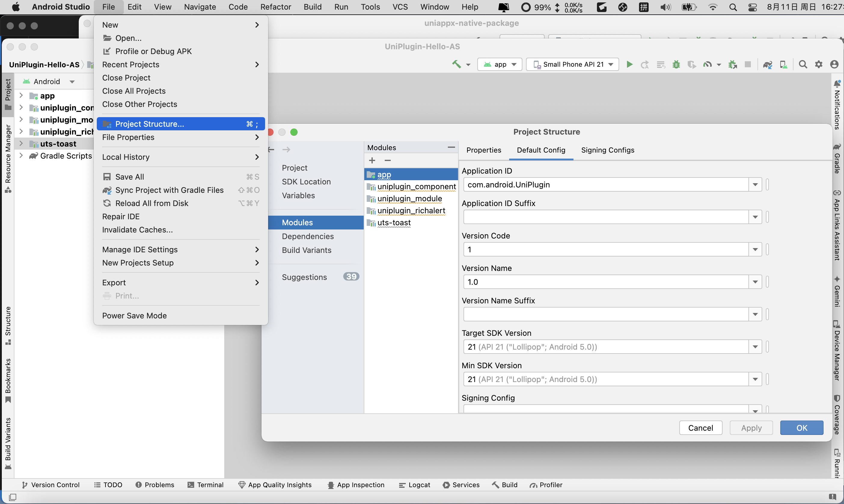The width and height of the screenshot is (844, 504).
Task: Click the Wi-Fi icon in the macOS menu bar
Action: point(713,7)
